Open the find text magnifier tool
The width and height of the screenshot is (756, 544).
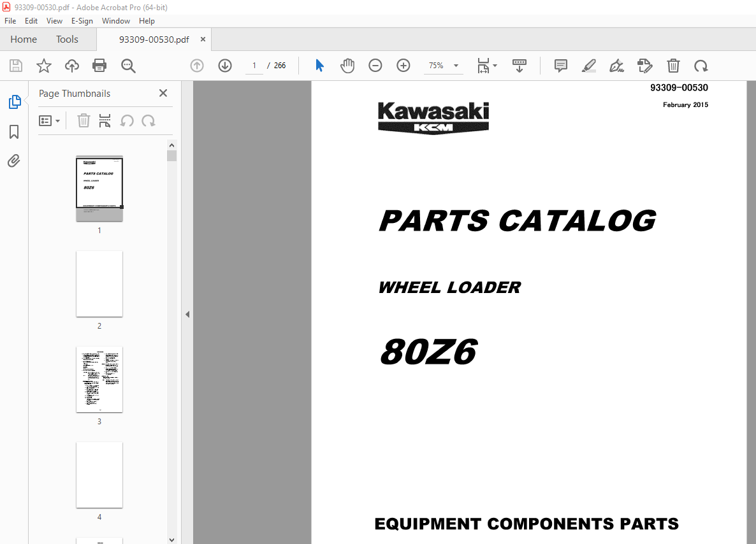pyautogui.click(x=128, y=66)
